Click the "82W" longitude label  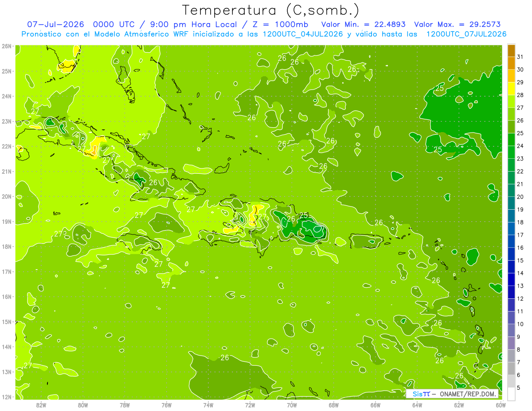pos(41,405)
